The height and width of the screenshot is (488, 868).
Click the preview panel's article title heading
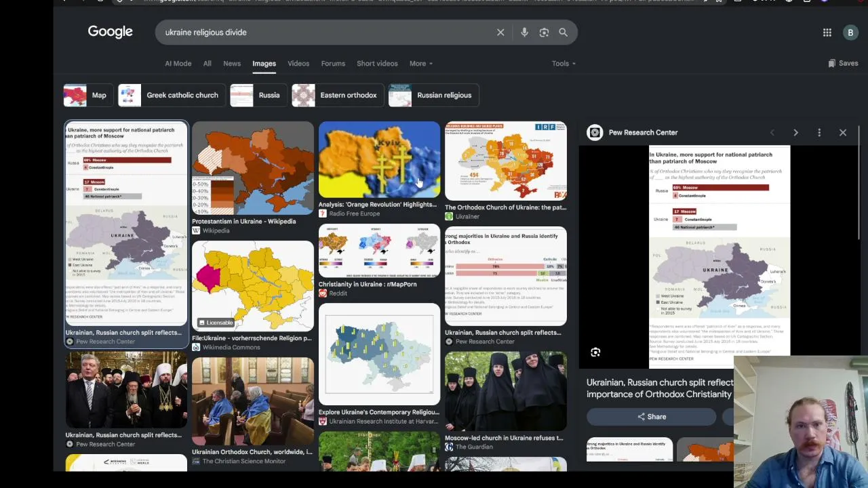pyautogui.click(x=660, y=388)
